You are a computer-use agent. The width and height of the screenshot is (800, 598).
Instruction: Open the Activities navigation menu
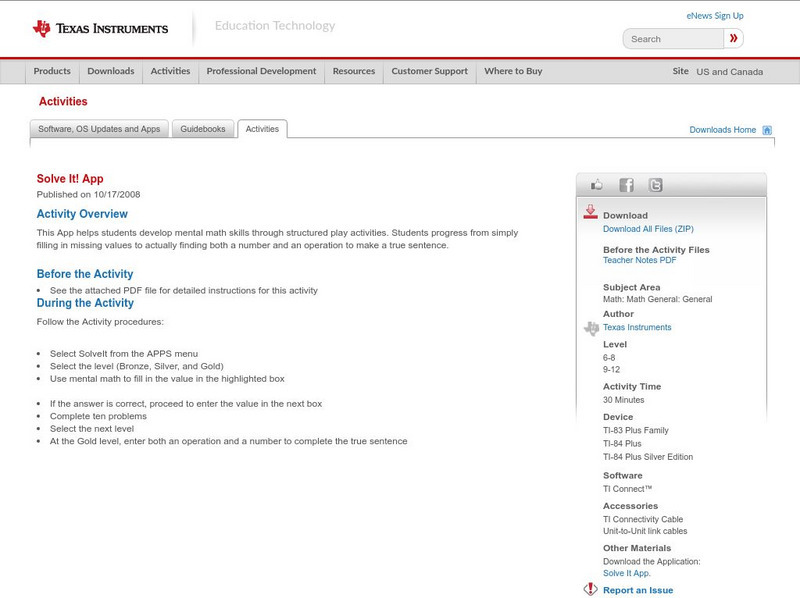pos(170,71)
